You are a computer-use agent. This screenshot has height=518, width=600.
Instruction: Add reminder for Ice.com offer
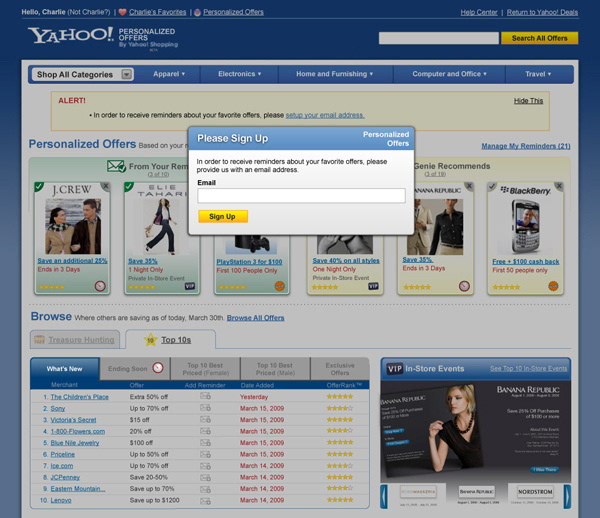point(205,466)
